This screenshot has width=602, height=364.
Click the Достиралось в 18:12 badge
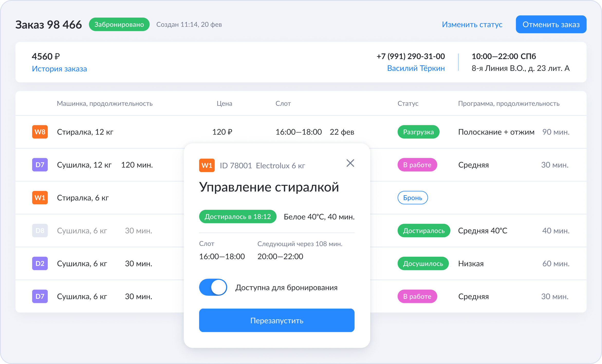(x=238, y=217)
